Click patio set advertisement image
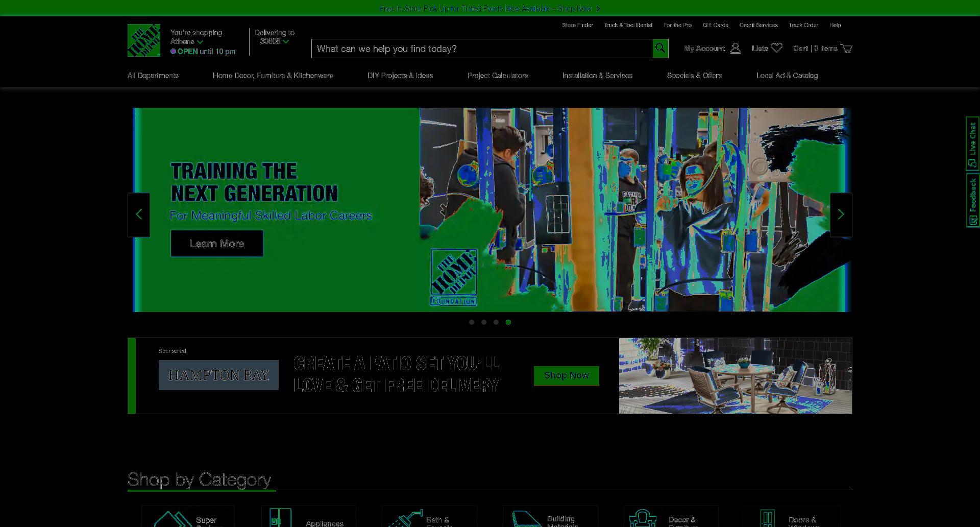 coord(736,376)
